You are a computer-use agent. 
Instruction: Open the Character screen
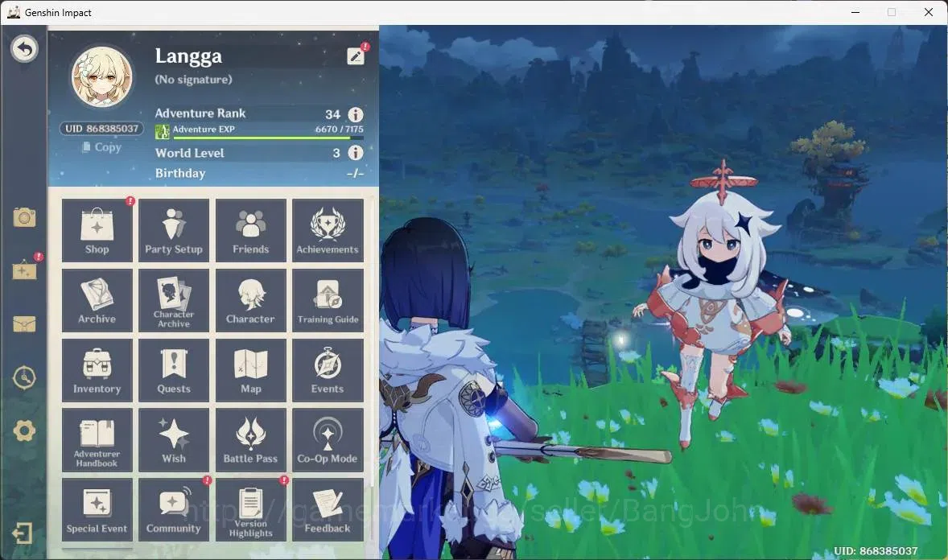pyautogui.click(x=250, y=301)
